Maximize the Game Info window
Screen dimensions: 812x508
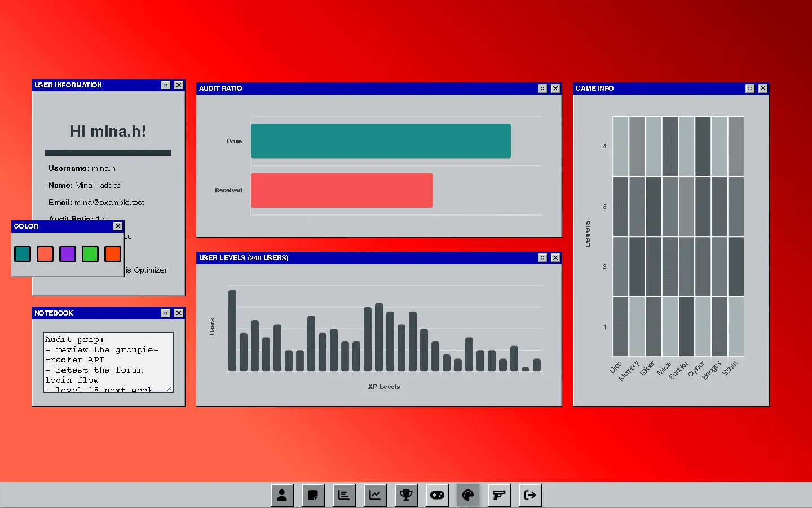tap(750, 89)
